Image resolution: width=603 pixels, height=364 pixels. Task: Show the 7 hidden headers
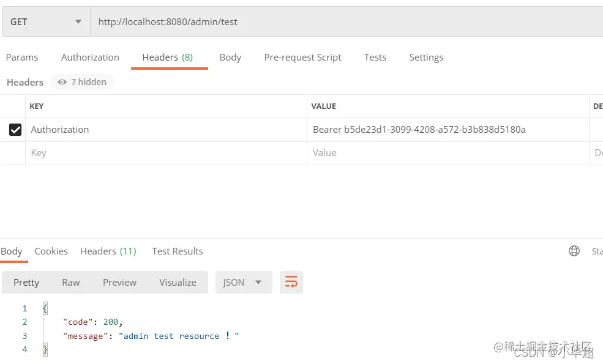click(x=82, y=82)
